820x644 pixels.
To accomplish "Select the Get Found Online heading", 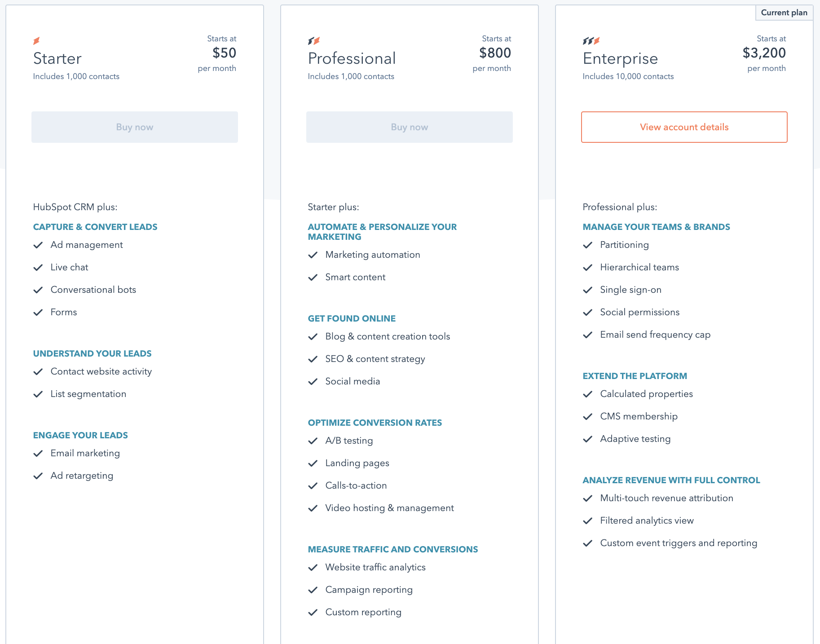I will click(352, 318).
